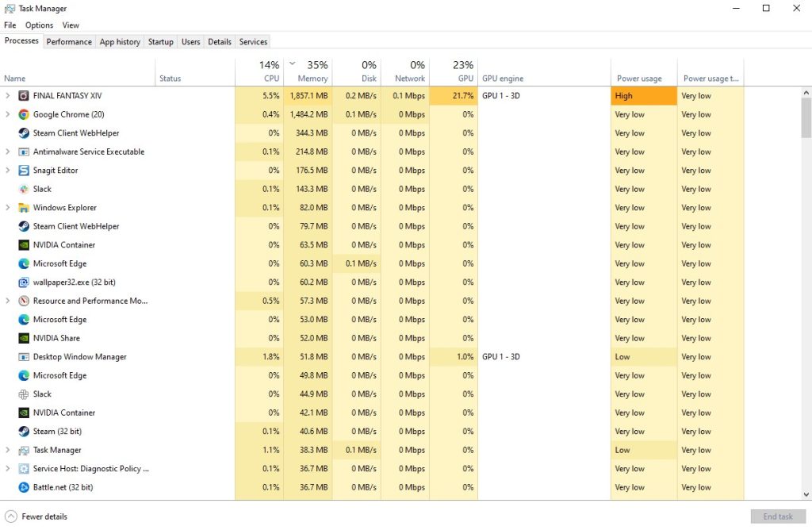Click the Task Manager process row icon
Viewport: 812px width, 530px height.
[24, 450]
